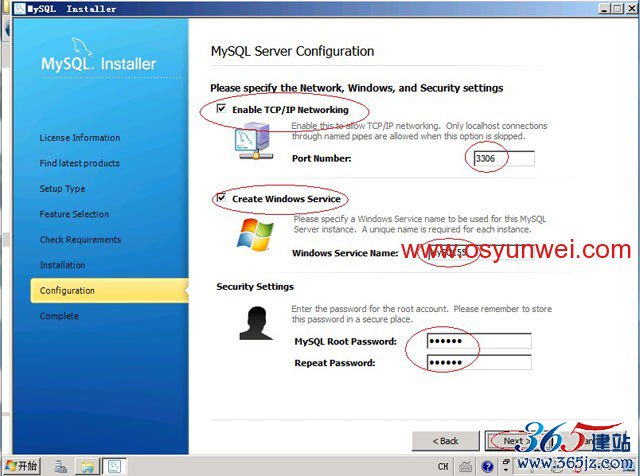Click the MySQL dolphin logo
The image size is (640, 476).
point(82,46)
